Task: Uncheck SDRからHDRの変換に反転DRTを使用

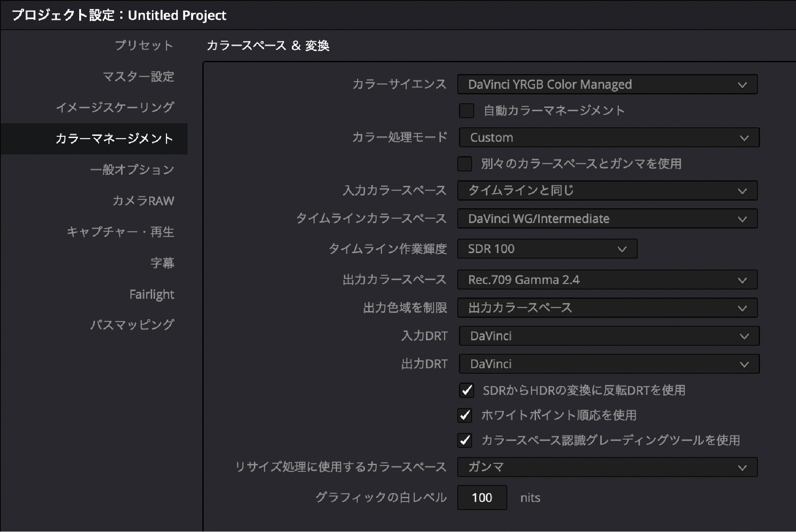Action: pos(467,390)
